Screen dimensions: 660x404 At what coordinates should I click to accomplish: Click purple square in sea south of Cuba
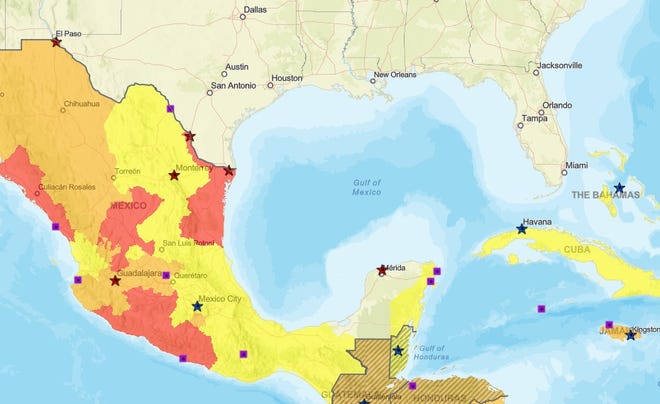pyautogui.click(x=541, y=309)
